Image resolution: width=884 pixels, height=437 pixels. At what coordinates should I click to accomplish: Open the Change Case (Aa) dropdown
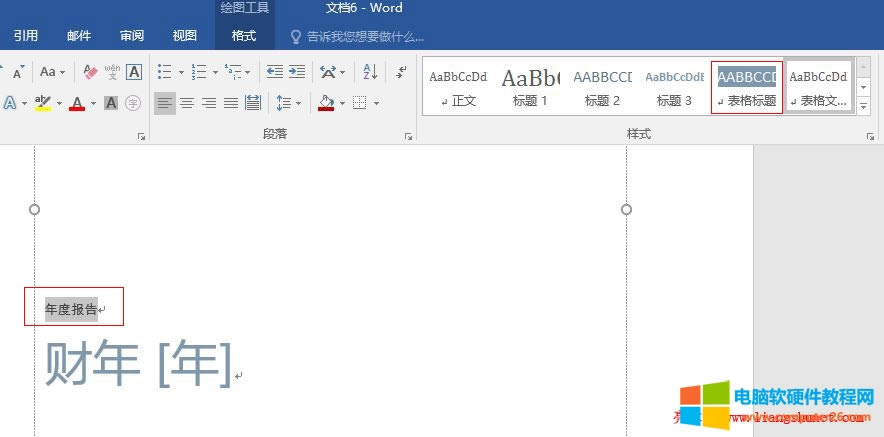(52, 72)
